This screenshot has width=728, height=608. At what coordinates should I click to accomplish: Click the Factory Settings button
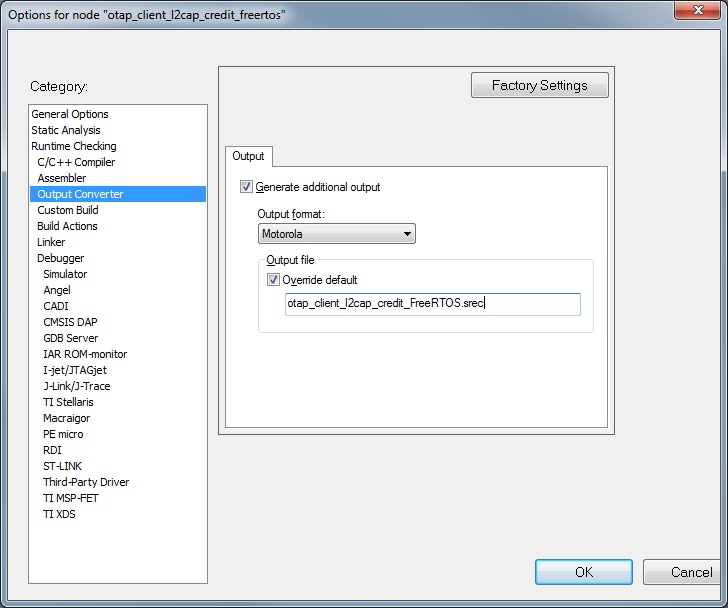539,86
